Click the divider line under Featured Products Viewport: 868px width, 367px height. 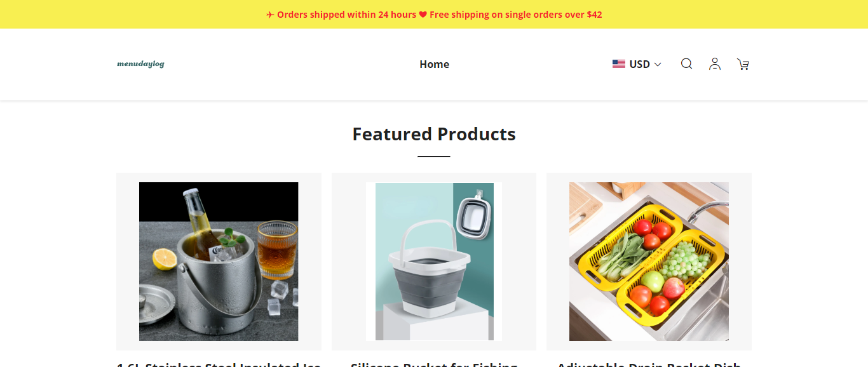[x=434, y=156]
